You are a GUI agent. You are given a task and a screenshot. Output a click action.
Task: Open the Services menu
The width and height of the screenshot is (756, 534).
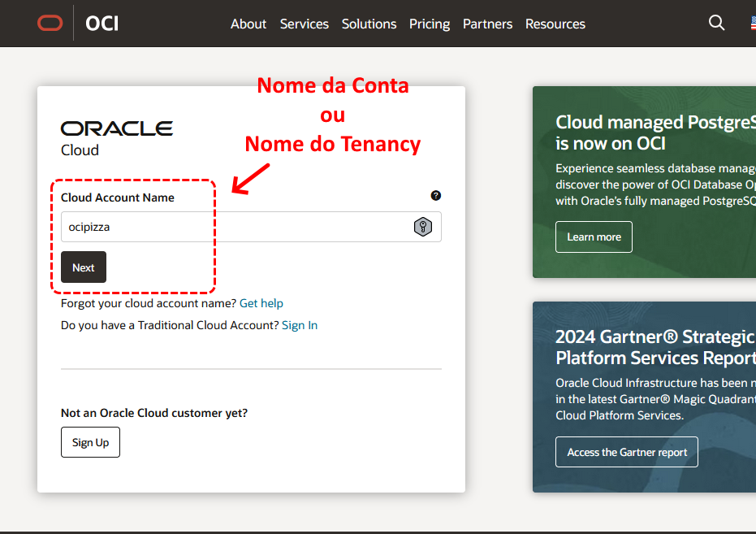(305, 24)
